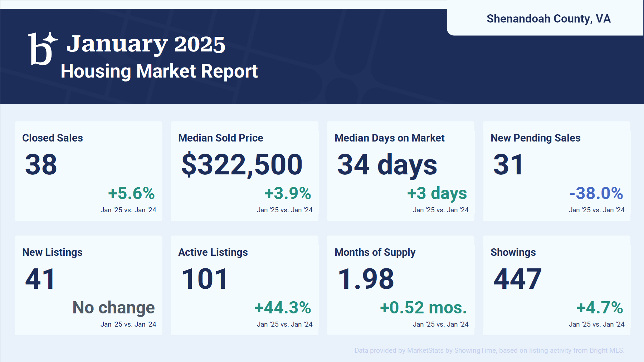
Task: Select the 101 active listings value
Action: 205,279
